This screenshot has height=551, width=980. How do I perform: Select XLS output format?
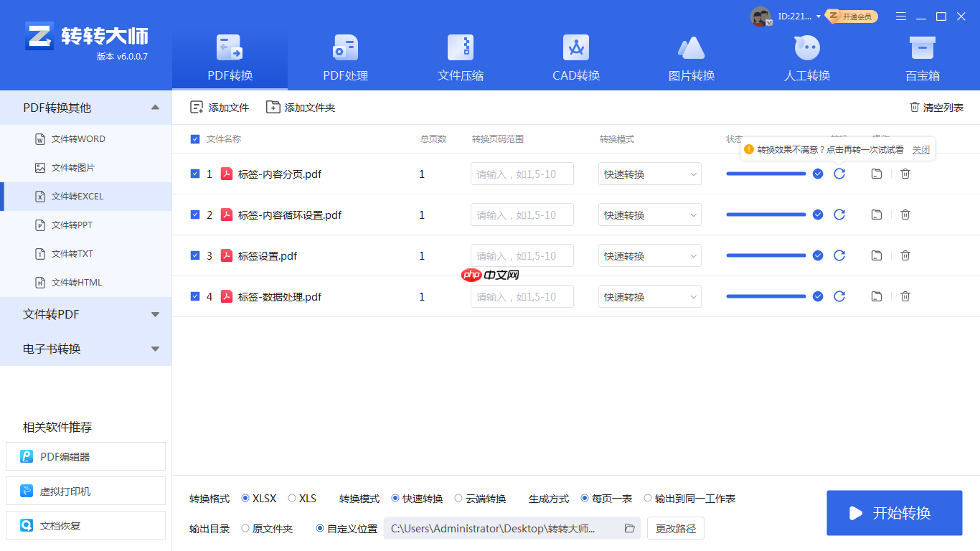coord(302,499)
